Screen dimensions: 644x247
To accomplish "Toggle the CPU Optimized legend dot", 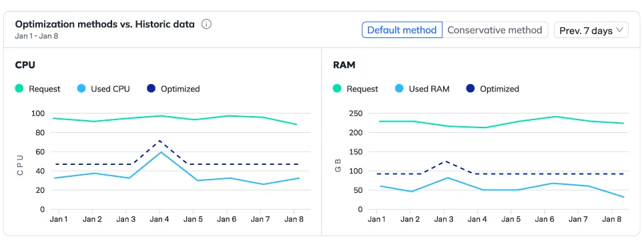I will [x=151, y=89].
